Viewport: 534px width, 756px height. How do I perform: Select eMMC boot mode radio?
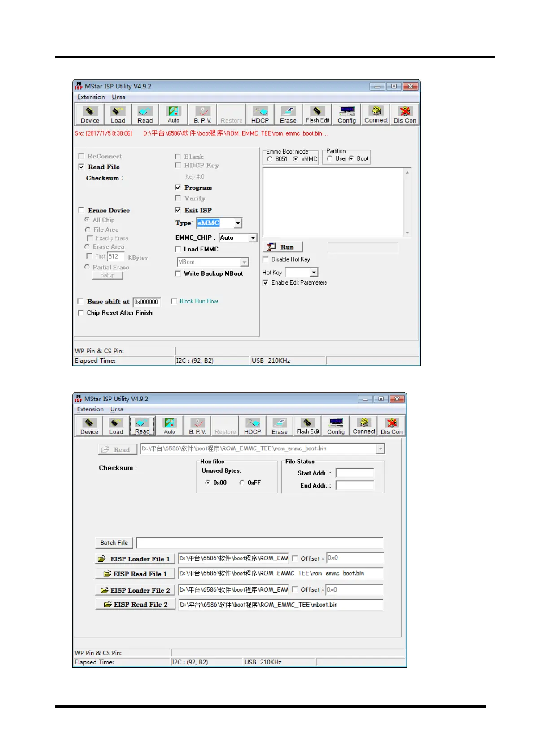click(295, 159)
